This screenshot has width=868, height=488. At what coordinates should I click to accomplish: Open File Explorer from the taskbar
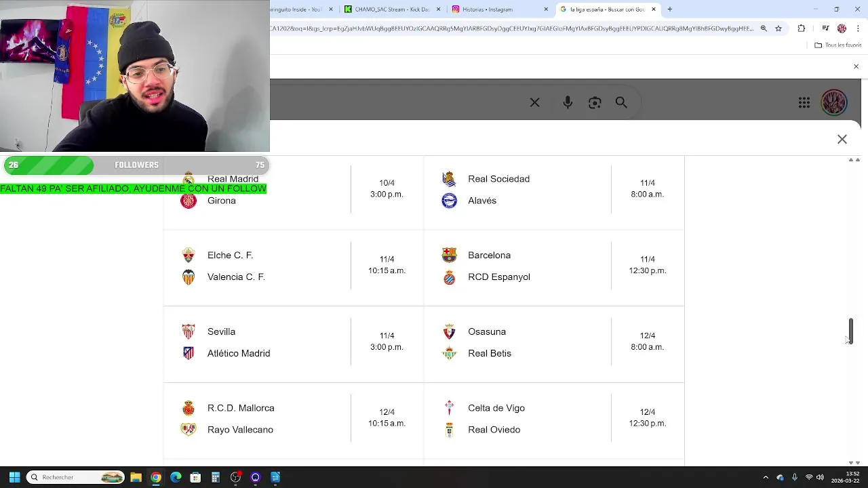(136, 477)
